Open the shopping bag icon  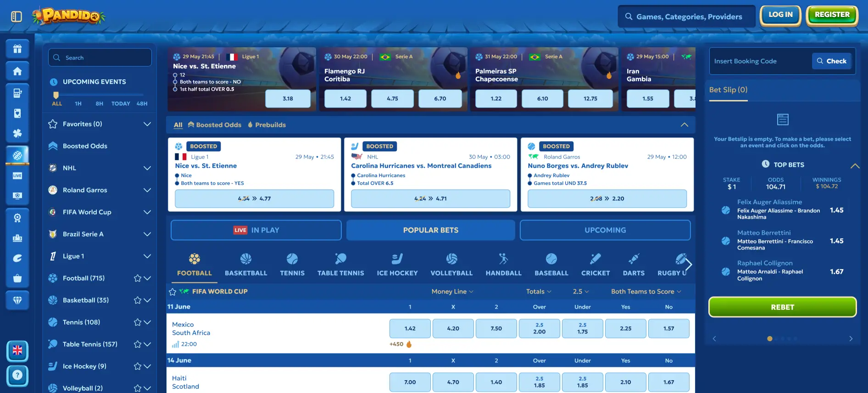click(17, 278)
